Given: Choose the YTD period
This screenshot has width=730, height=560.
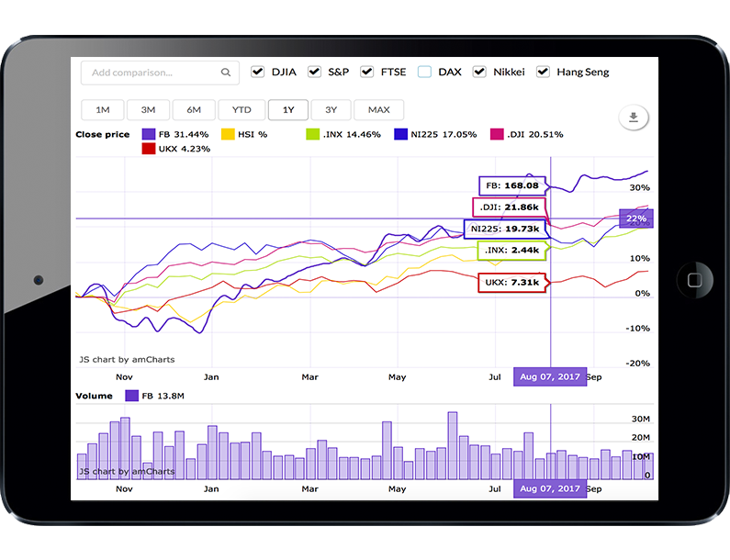Looking at the screenshot, I should pyautogui.click(x=241, y=110).
